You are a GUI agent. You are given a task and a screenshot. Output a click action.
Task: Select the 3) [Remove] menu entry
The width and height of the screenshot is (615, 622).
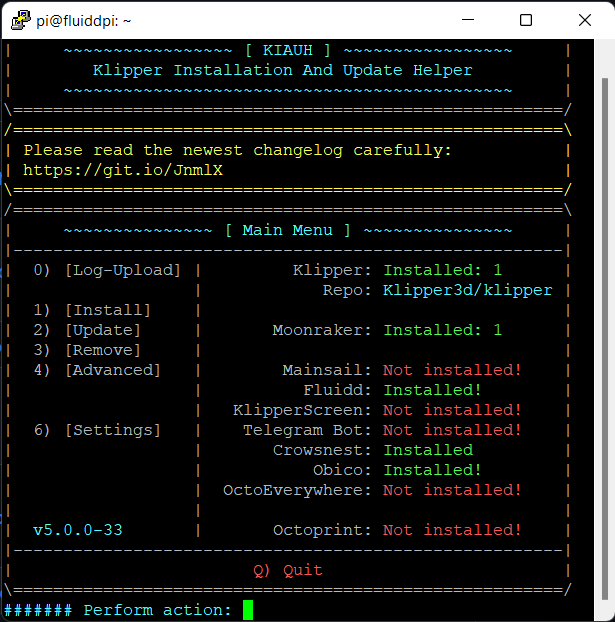point(87,350)
